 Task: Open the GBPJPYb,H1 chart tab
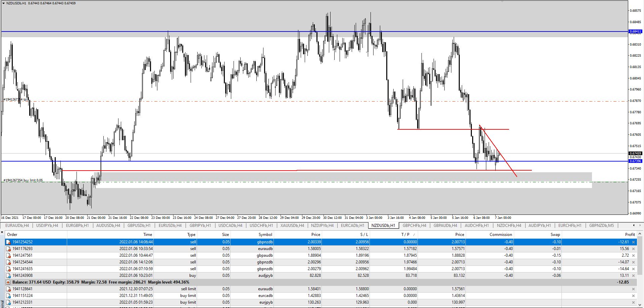[x=200, y=226]
